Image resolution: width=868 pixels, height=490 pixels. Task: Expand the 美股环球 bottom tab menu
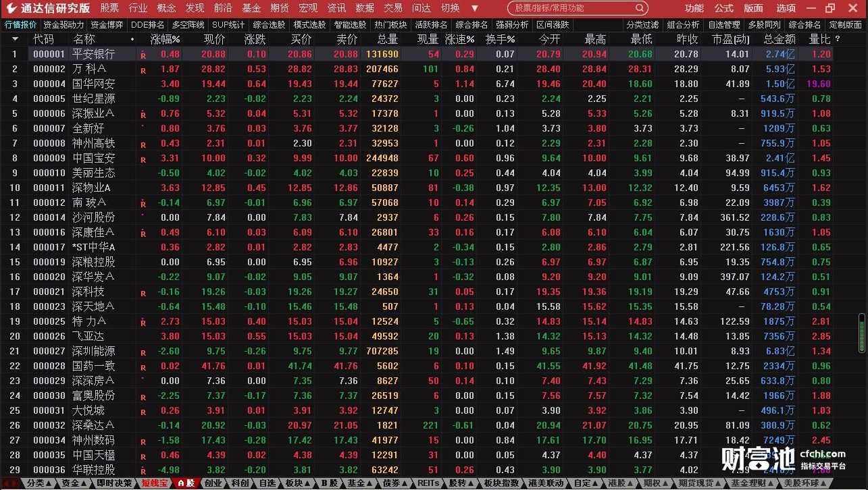[806, 483]
